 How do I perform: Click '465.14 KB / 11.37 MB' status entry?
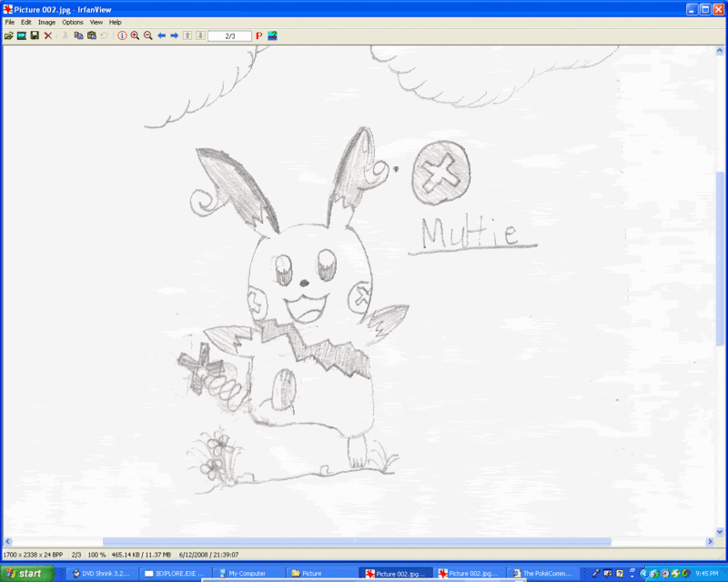tap(141, 555)
